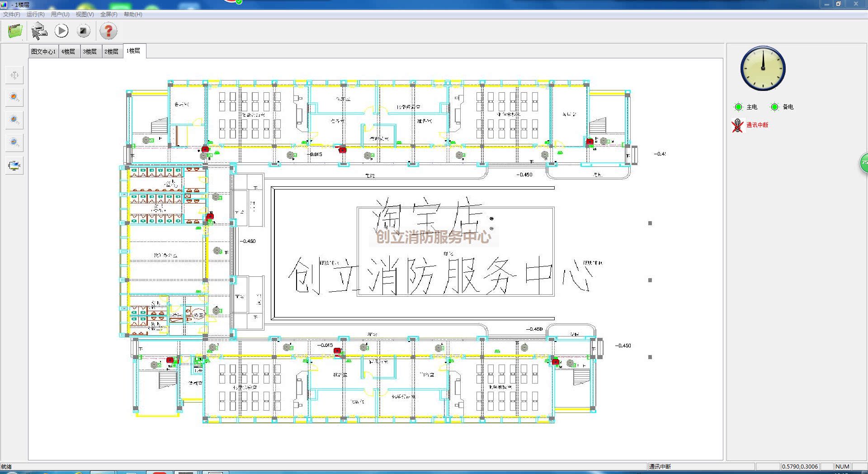Open help via the red question mark
Image resolution: width=868 pixels, height=474 pixels.
pos(108,31)
